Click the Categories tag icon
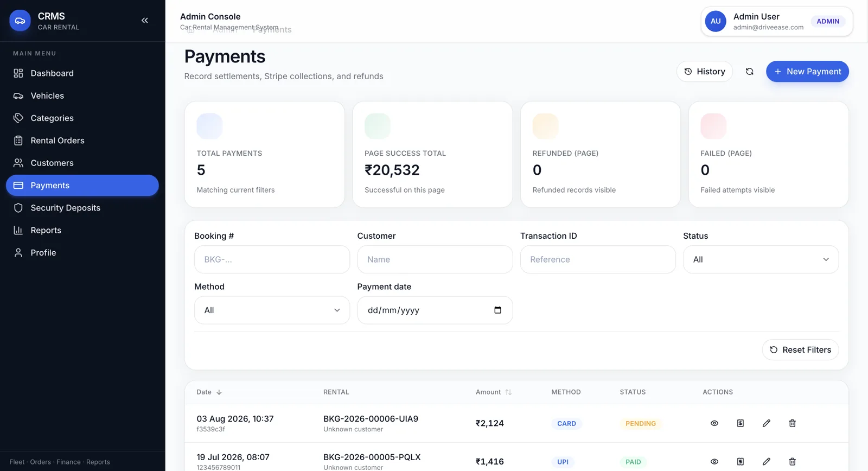 tap(18, 118)
